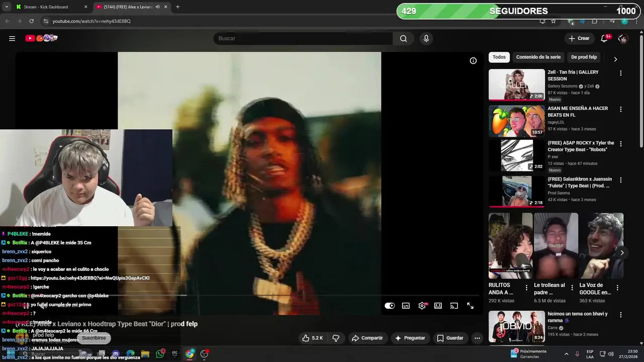The height and width of the screenshot is (362, 644).
Task: Subscribe with the Suscribirse button
Action: pyautogui.click(x=94, y=338)
